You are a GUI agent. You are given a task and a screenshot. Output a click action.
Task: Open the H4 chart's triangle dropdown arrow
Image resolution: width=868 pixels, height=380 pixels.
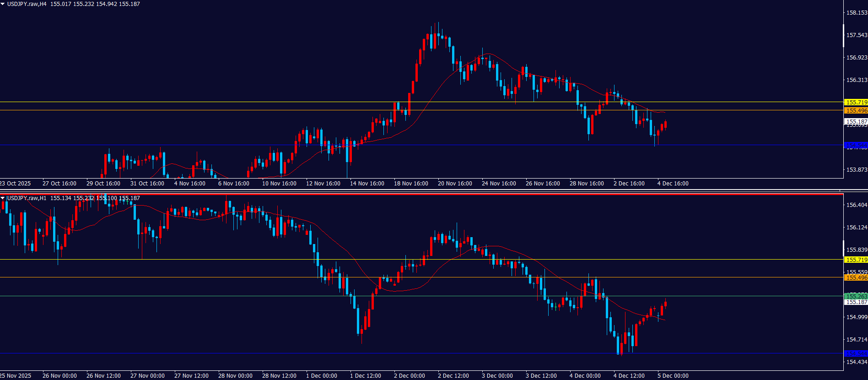coord(3,4)
